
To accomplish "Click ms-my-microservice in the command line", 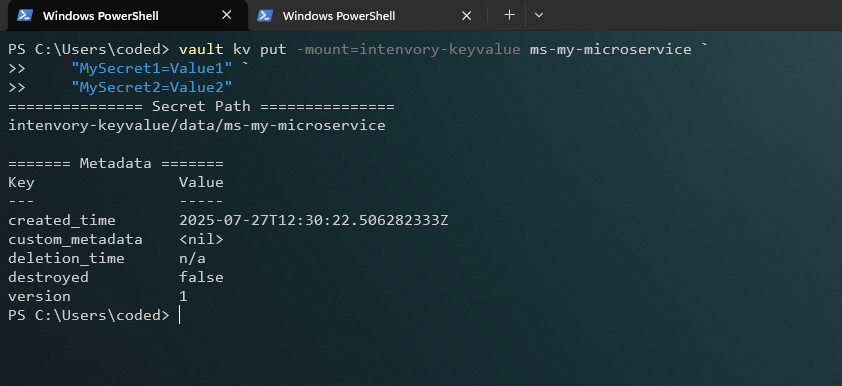I will pos(611,50).
